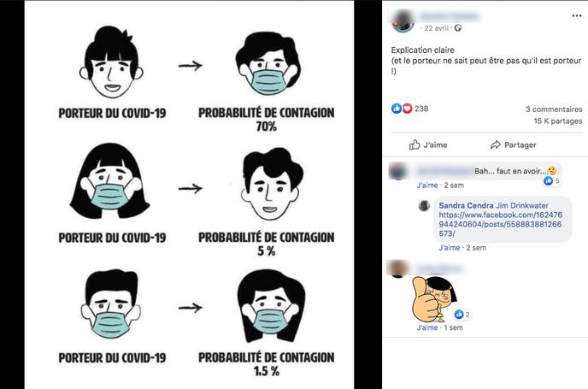
Task: Show the 3 commentaires list
Action: coord(554,109)
